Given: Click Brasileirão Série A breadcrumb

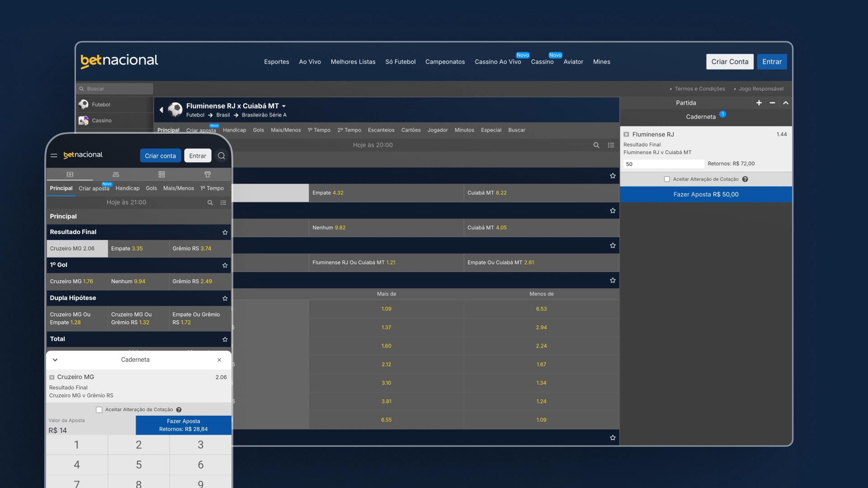Looking at the screenshot, I should tap(264, 115).
